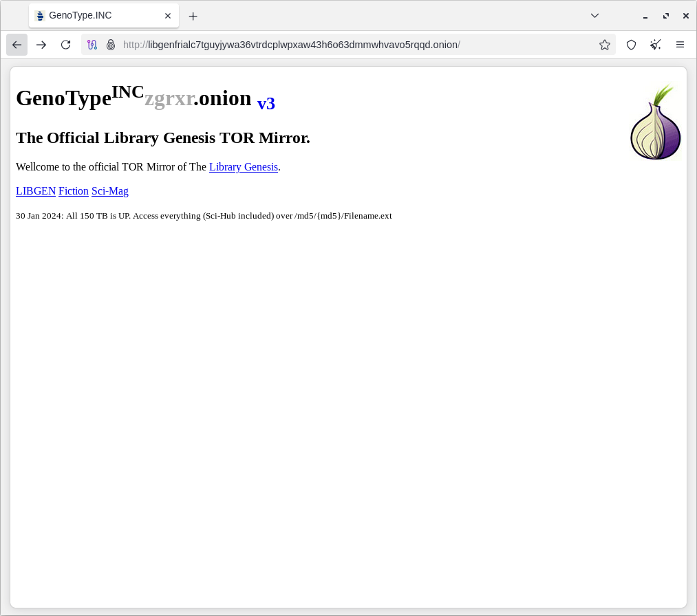
Task: Open the Library Genesis link
Action: [x=244, y=167]
